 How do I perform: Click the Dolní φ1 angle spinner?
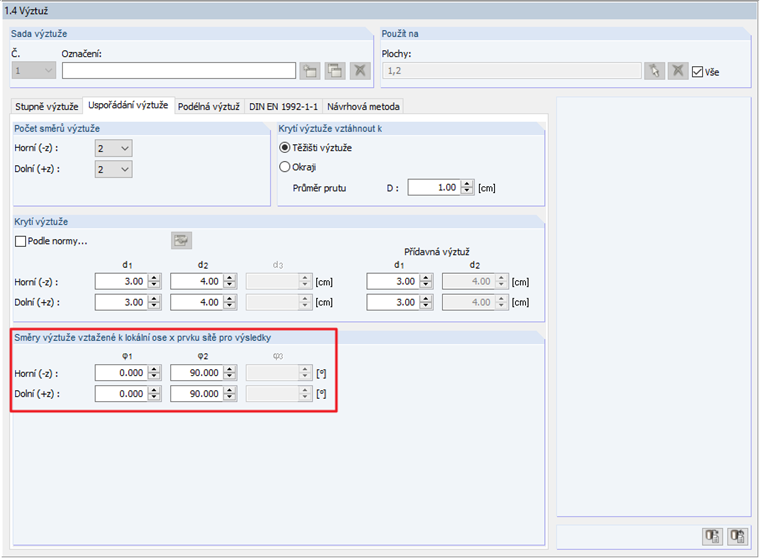[x=154, y=394]
